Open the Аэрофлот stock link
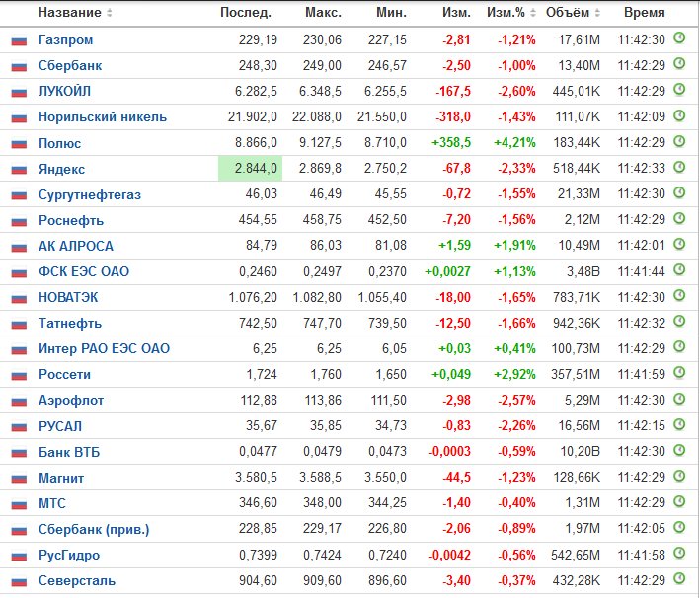The height and width of the screenshot is (598, 700). [x=71, y=401]
